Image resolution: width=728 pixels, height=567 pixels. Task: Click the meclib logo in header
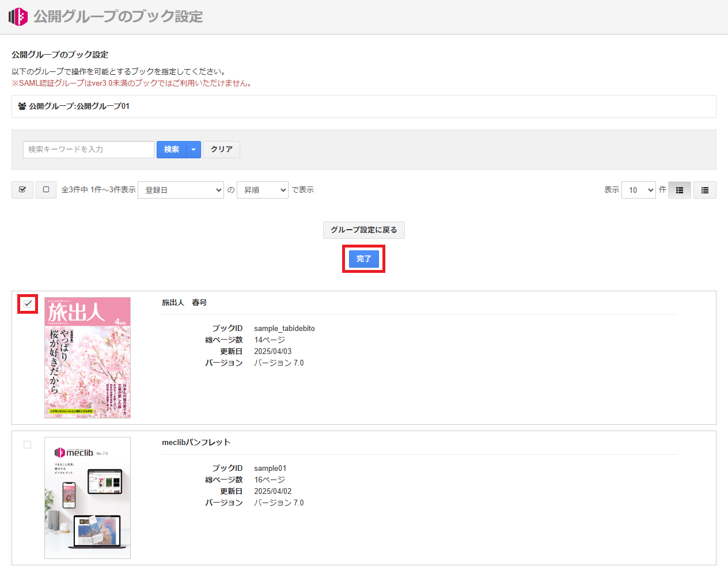[18, 17]
